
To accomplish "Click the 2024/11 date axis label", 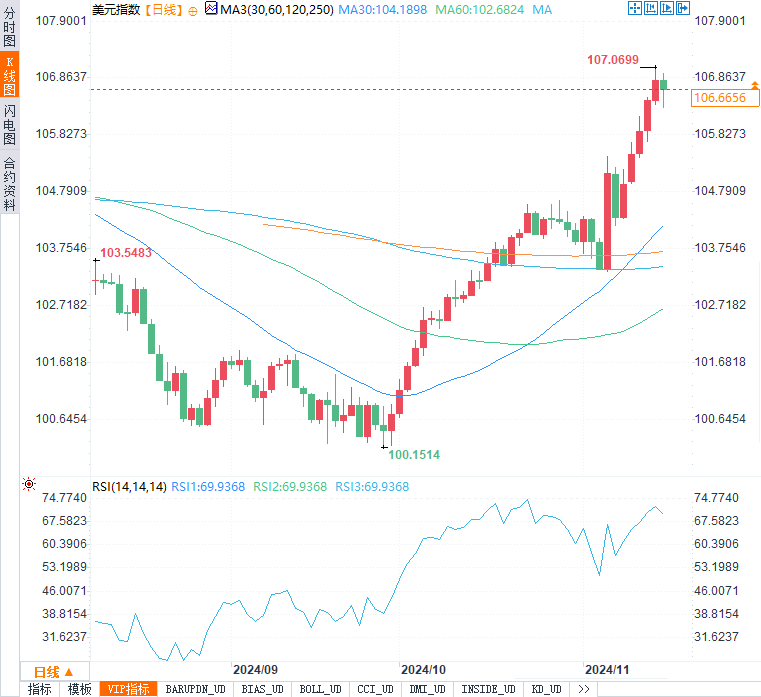I will [607, 670].
